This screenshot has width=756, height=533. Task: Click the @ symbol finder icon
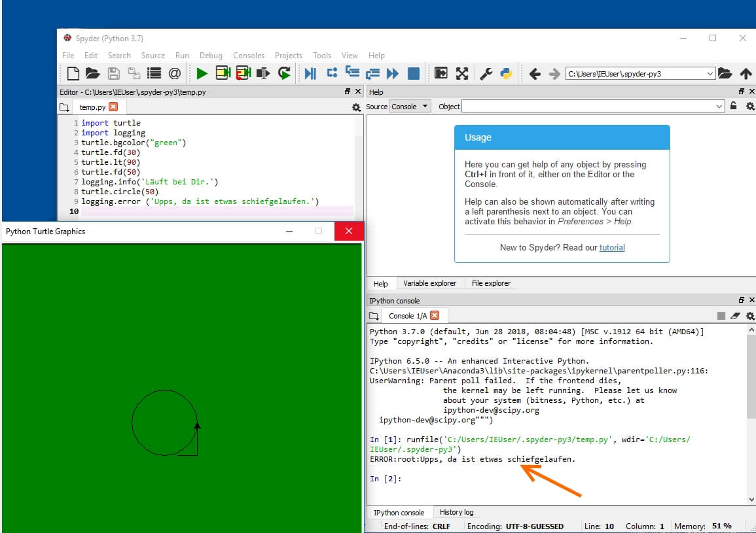click(x=175, y=74)
